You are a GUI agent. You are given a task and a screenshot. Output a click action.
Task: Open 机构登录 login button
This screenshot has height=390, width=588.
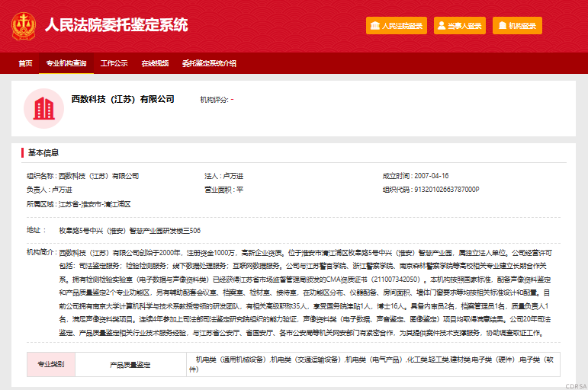(517, 25)
